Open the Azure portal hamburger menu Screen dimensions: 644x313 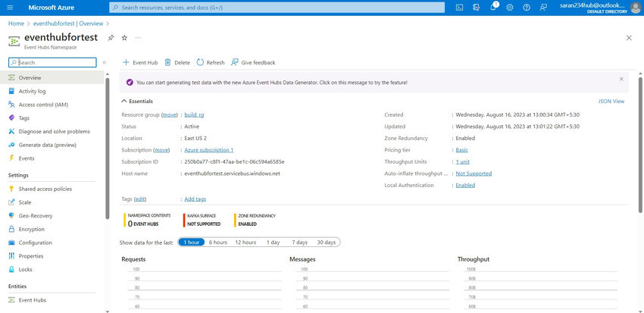(x=11, y=8)
